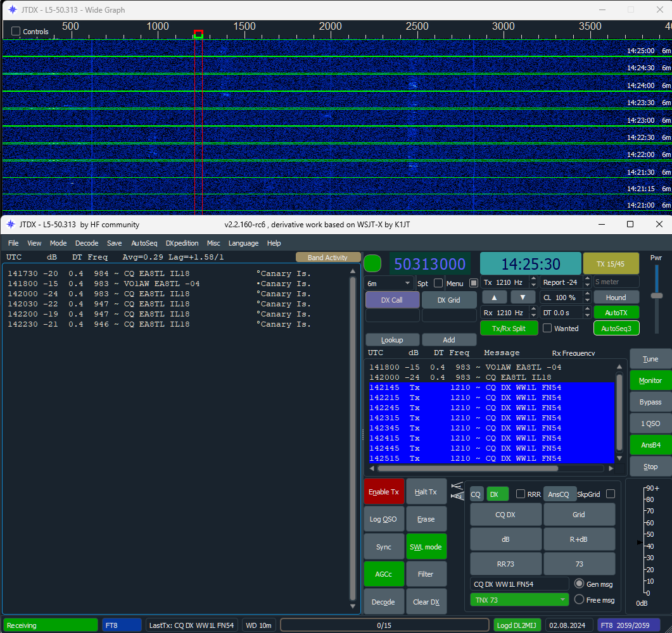Click the DX Call button
The image size is (672, 633).
[392, 300]
